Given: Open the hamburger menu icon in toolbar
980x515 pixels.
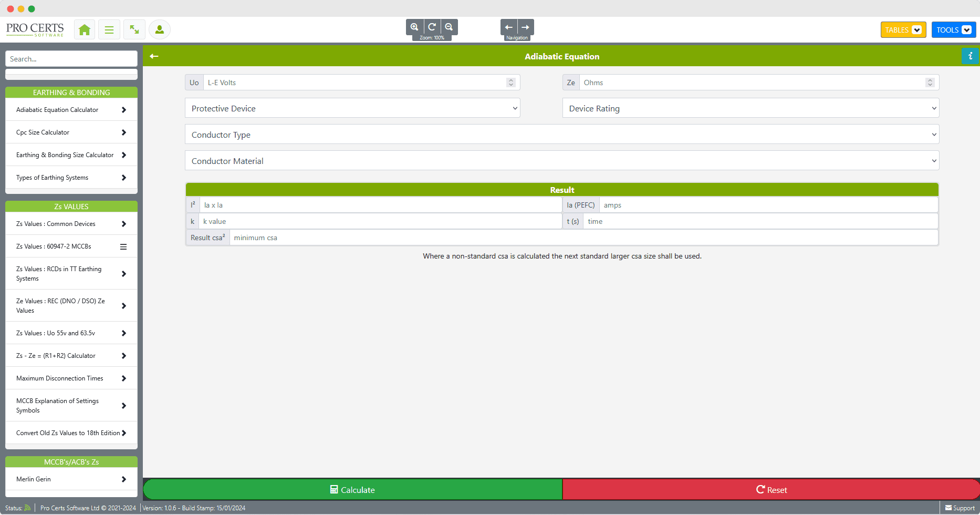Looking at the screenshot, I should (x=109, y=30).
